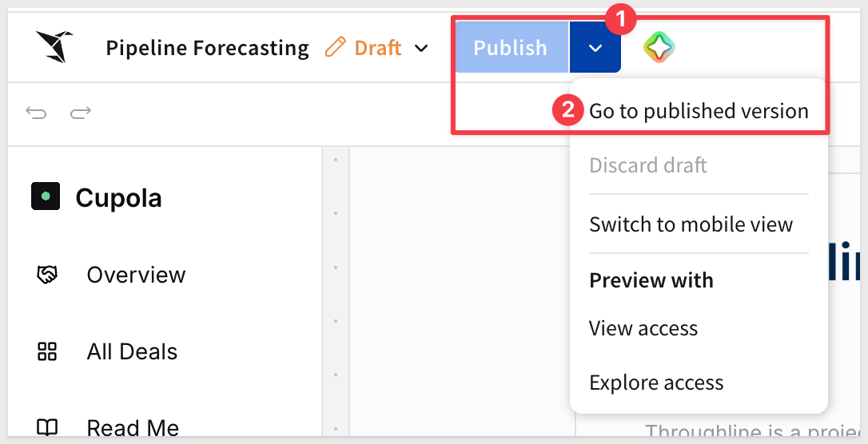
Task: Toggle the dark blue Publish dropdown arrow
Action: (595, 48)
